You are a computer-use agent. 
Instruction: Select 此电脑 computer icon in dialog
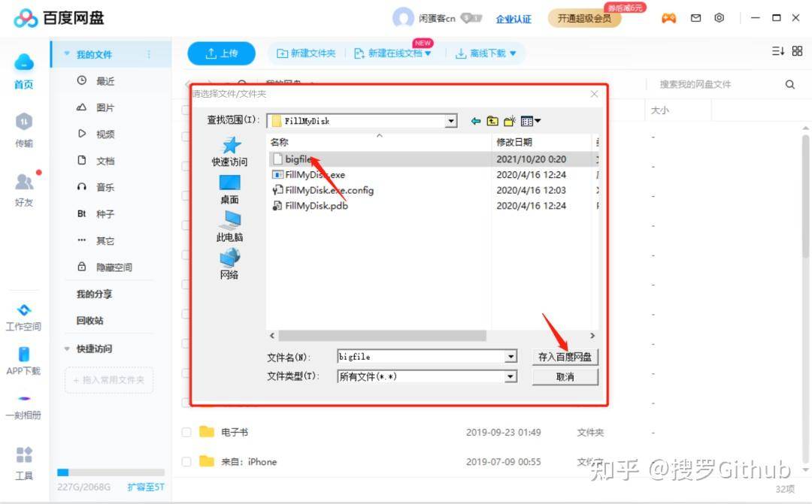[x=230, y=220]
